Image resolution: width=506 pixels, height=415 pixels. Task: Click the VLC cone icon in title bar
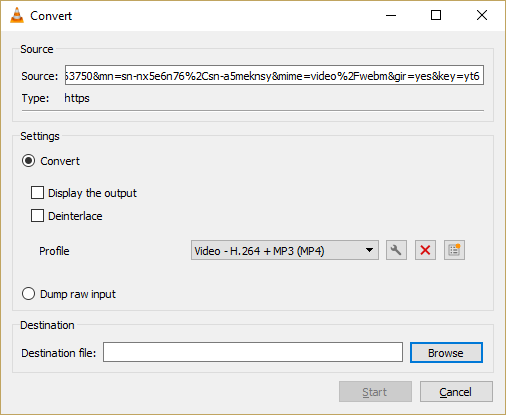pyautogui.click(x=17, y=15)
